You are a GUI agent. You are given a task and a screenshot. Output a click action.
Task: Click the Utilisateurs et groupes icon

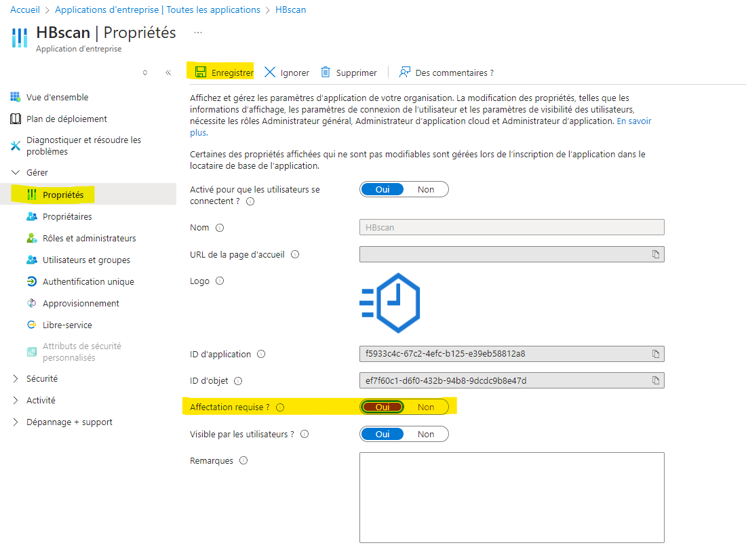tap(31, 260)
